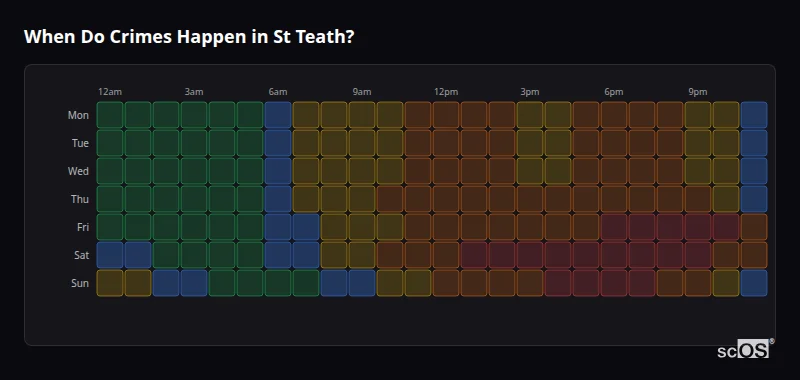The height and width of the screenshot is (380, 800).
Task: Select the Wednesday 3pm yellow cell
Action: (x=530, y=171)
